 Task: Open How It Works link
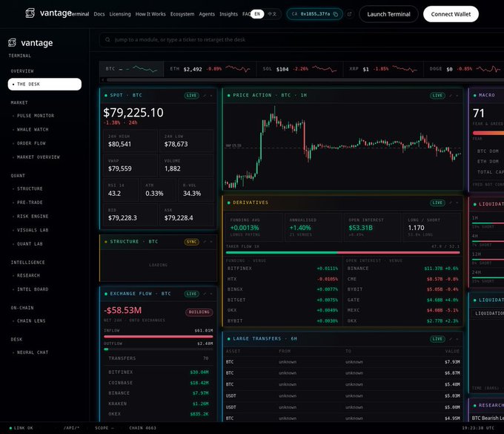(x=150, y=14)
